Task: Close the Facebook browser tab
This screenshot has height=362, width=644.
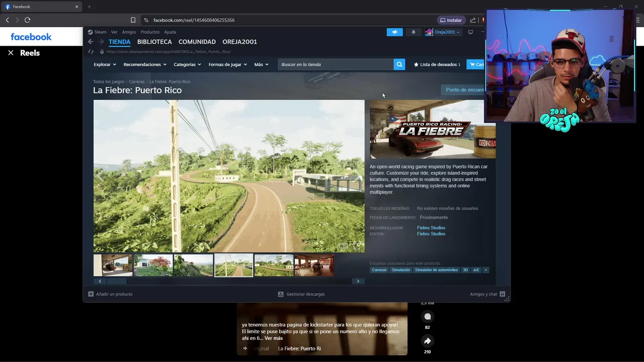Action: (76, 7)
